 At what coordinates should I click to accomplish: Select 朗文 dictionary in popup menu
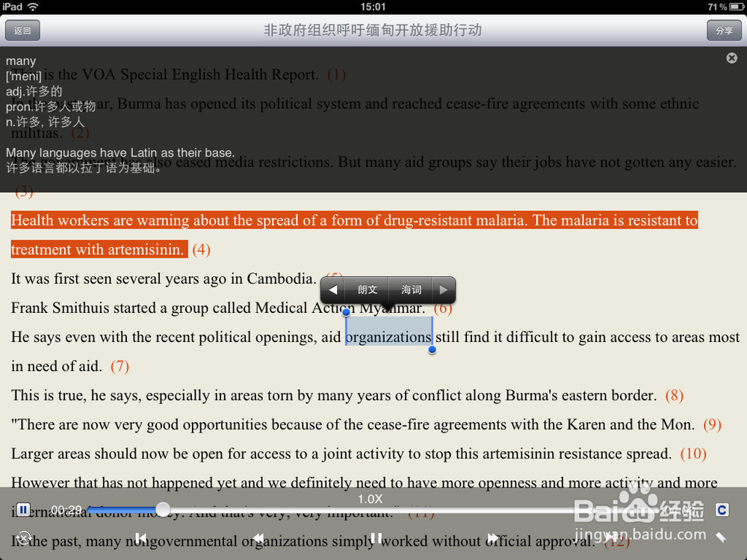pyautogui.click(x=368, y=290)
